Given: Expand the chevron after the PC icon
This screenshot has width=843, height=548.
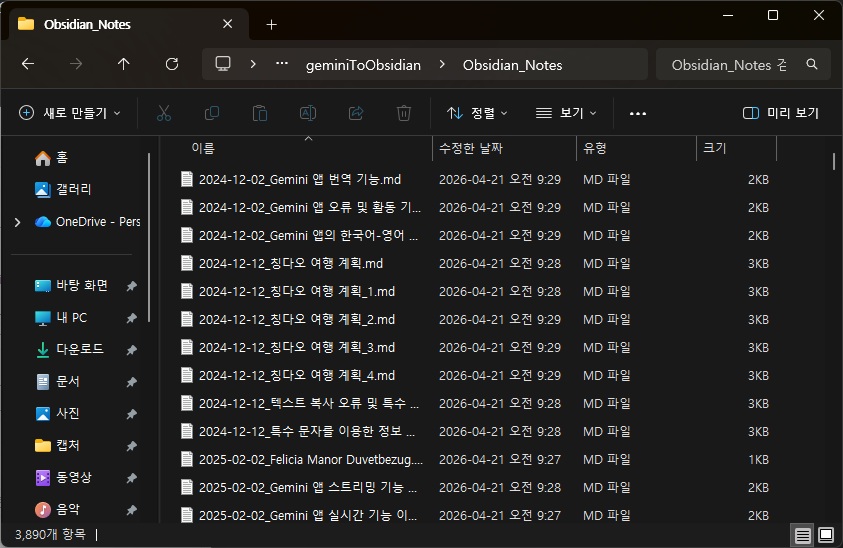Looking at the screenshot, I should (x=253, y=64).
